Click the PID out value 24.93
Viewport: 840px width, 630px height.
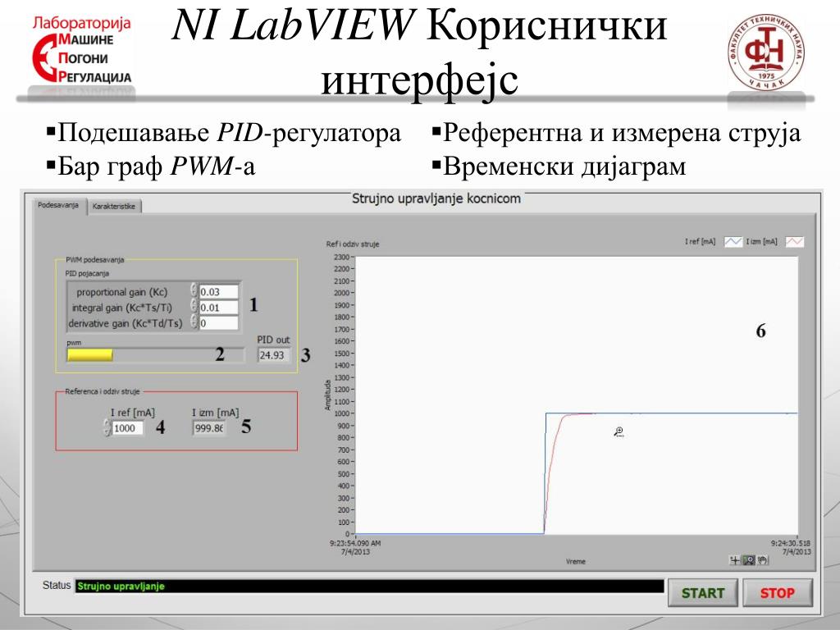[273, 355]
